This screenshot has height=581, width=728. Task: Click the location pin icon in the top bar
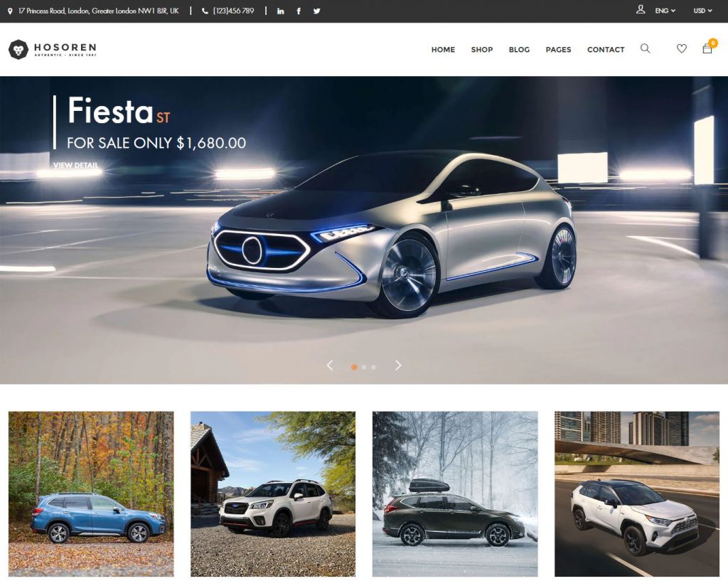[x=10, y=11]
